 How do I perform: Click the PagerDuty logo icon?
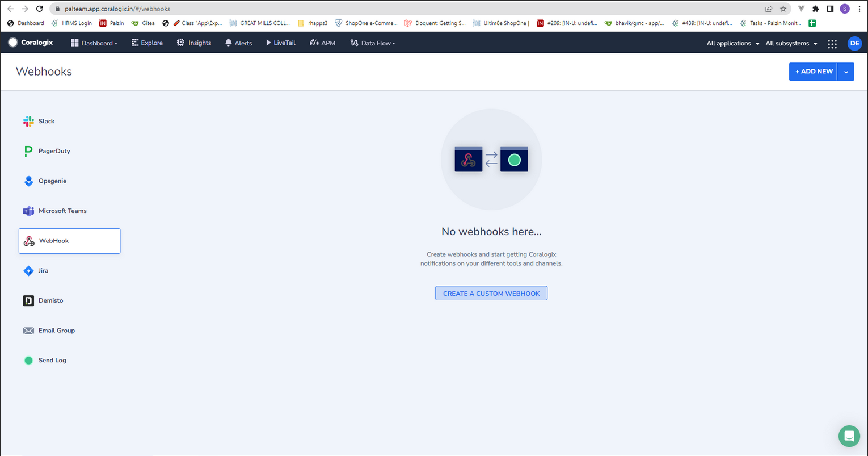tap(28, 151)
